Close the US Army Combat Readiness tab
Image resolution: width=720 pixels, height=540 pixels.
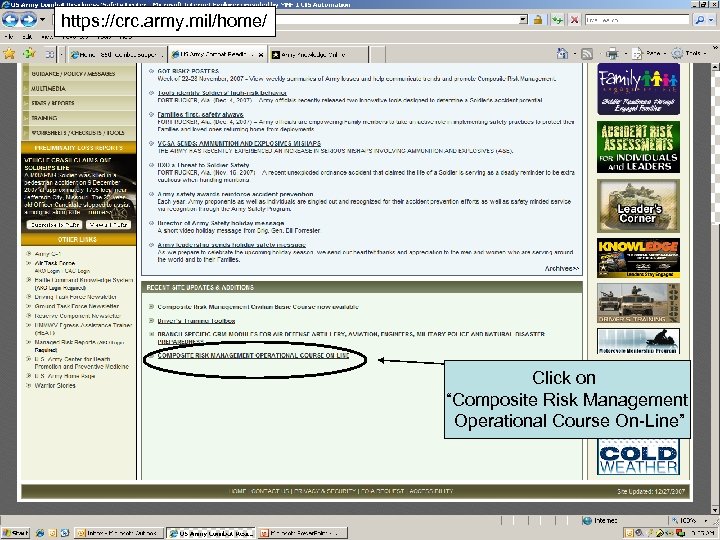[260, 54]
